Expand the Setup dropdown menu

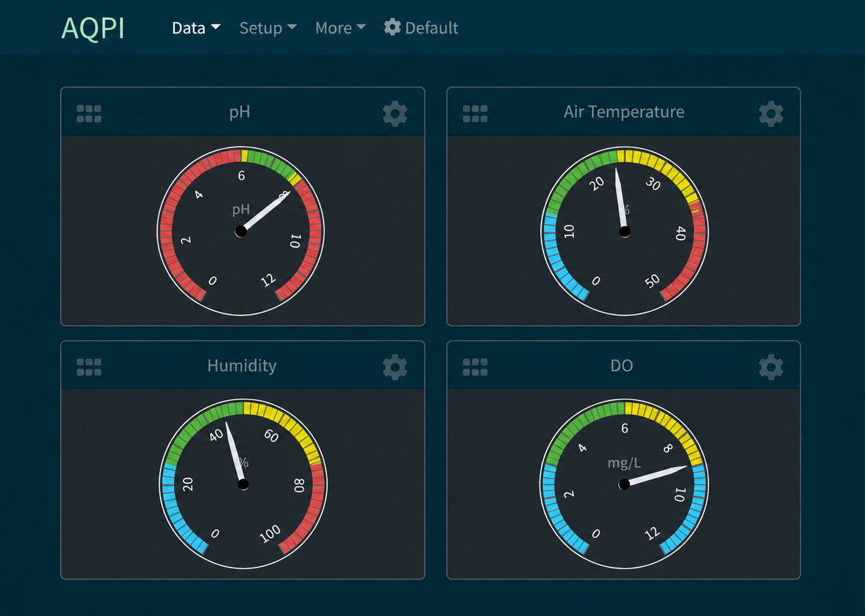tap(268, 27)
